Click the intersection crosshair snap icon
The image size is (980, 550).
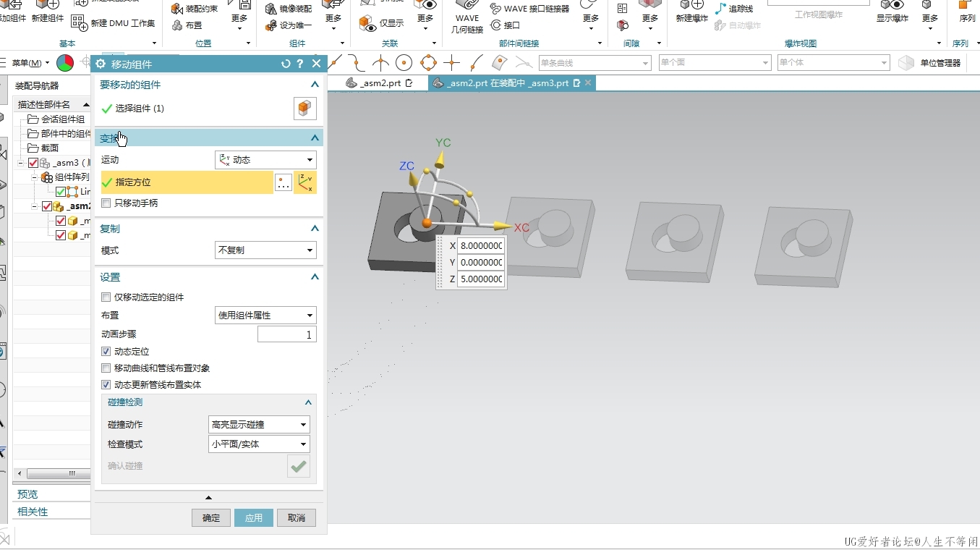[x=452, y=62]
